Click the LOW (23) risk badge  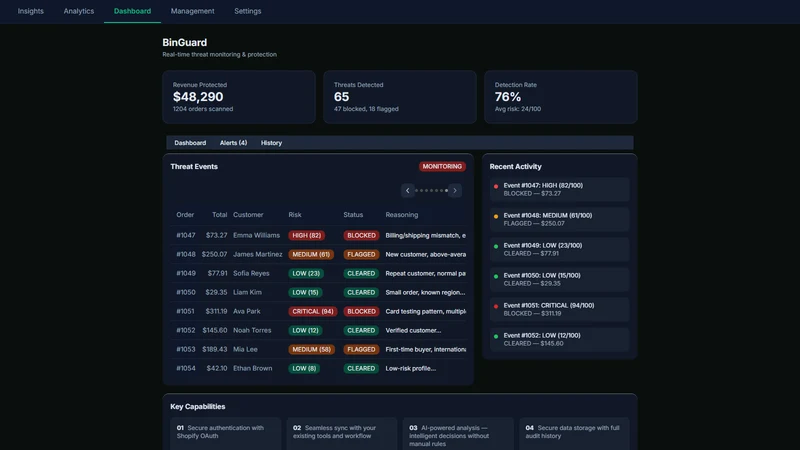coord(306,273)
